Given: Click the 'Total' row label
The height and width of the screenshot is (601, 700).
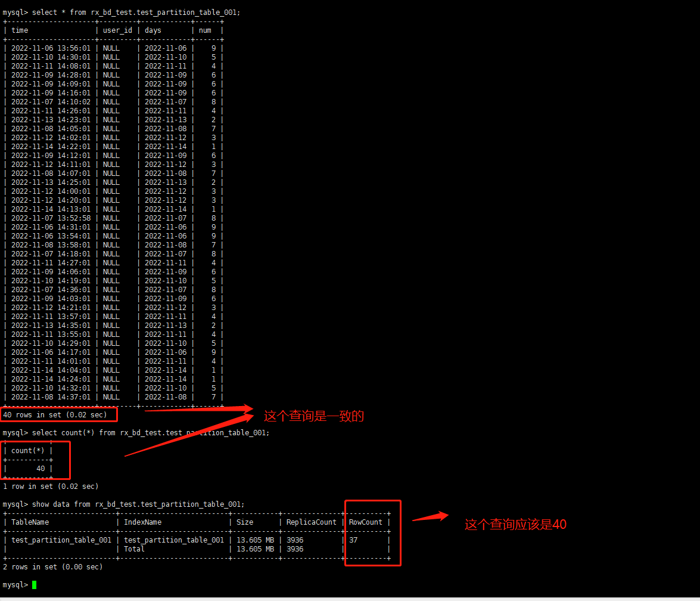Looking at the screenshot, I should point(134,549).
